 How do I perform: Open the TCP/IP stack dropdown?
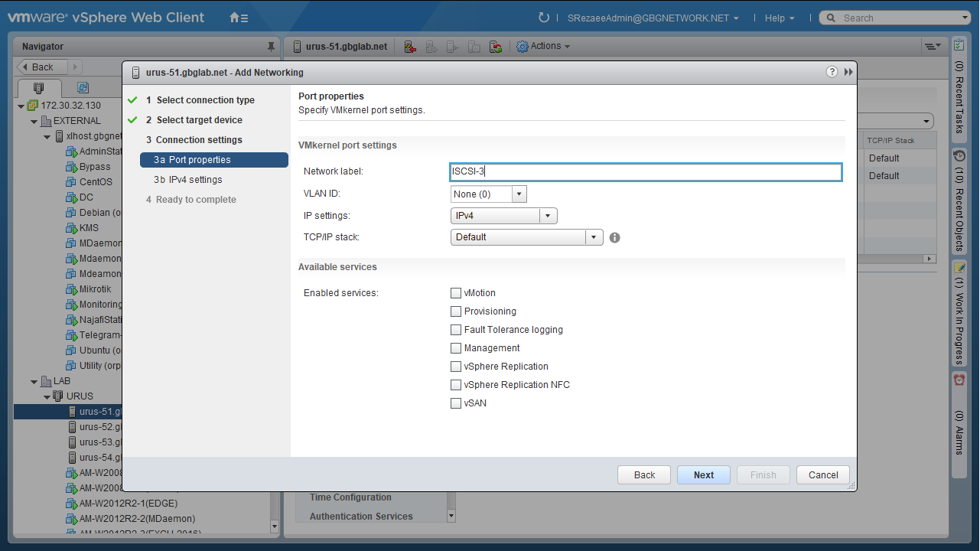pyautogui.click(x=527, y=237)
